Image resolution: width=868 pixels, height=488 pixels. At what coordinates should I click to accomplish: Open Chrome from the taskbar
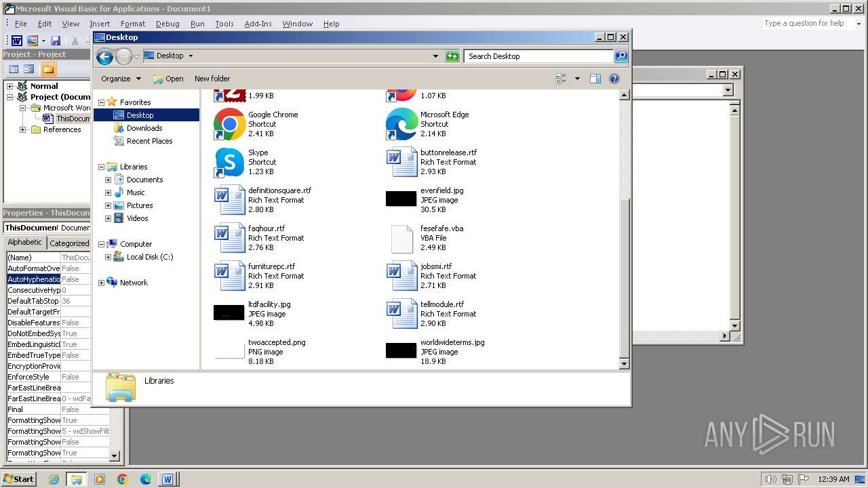[123, 479]
